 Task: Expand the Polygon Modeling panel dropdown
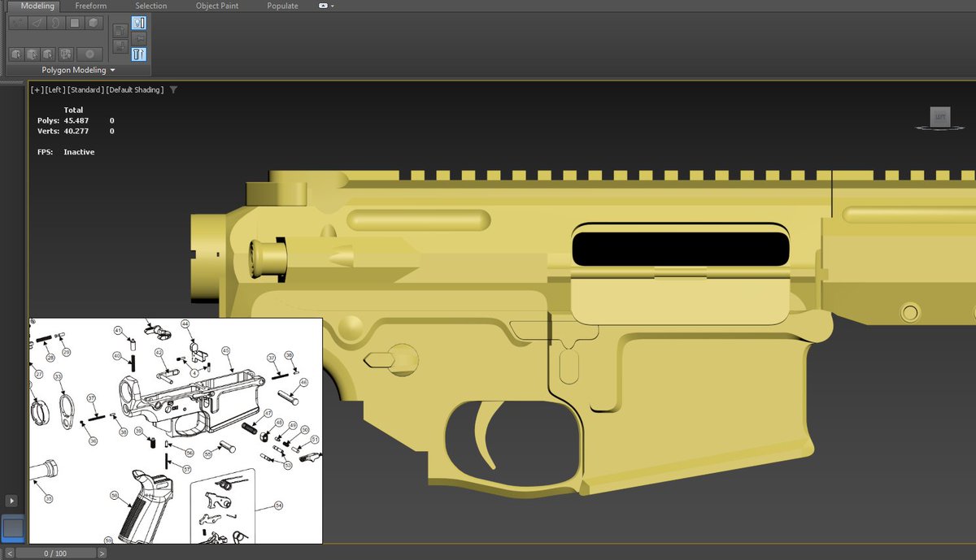pos(79,70)
